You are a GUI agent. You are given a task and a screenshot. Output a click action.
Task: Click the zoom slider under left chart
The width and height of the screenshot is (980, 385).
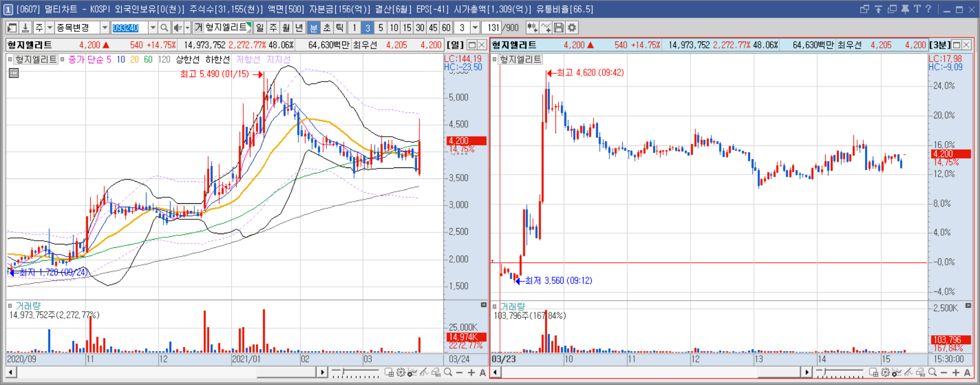(x=355, y=373)
